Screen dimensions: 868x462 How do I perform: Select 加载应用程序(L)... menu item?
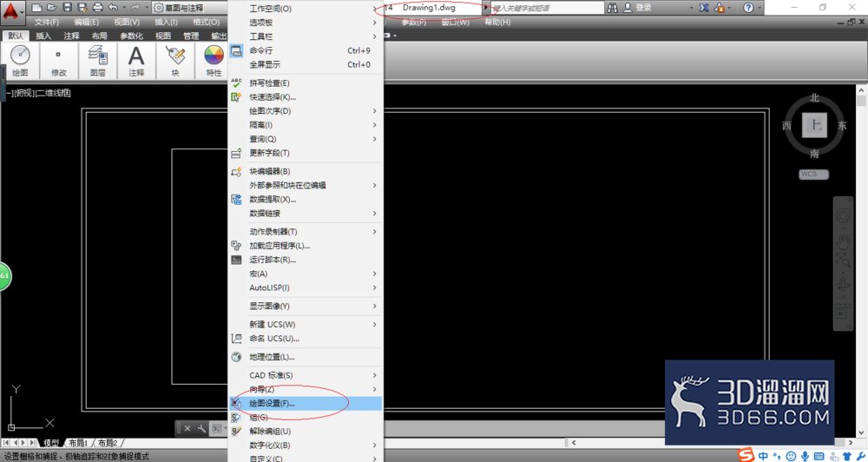306,246
